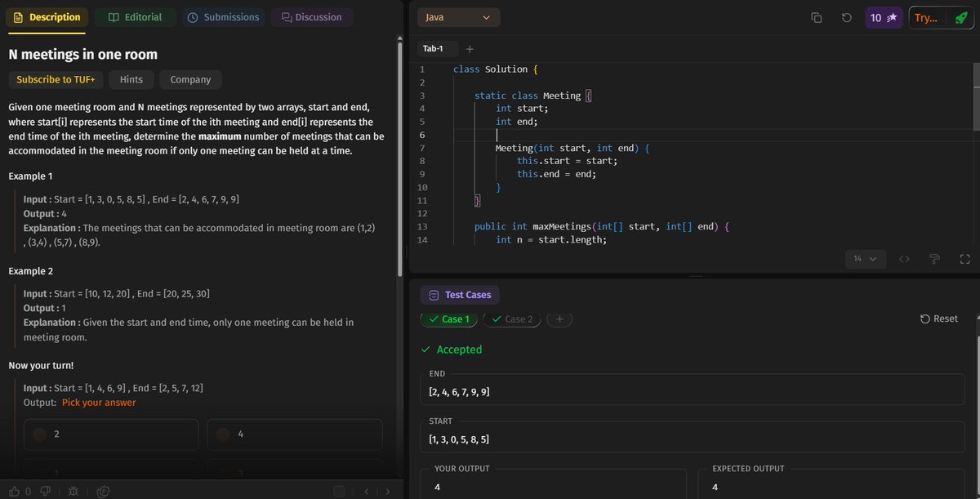
Task: Select Case 2 test case
Action: pyautogui.click(x=512, y=319)
